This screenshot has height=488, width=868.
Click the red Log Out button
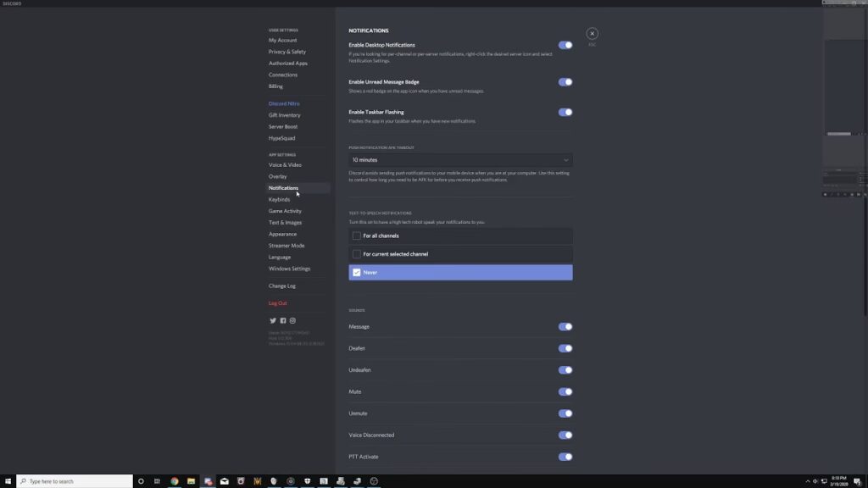point(278,303)
